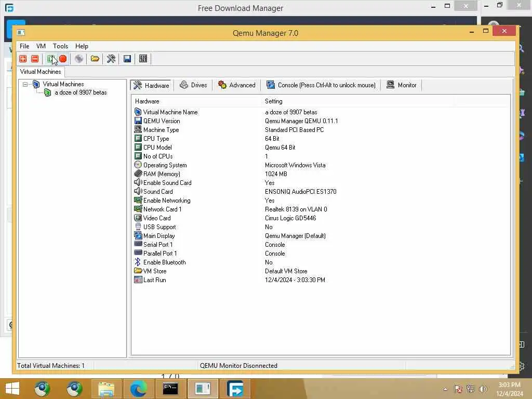Click the Enable Sound Card speaker icon

138,182
